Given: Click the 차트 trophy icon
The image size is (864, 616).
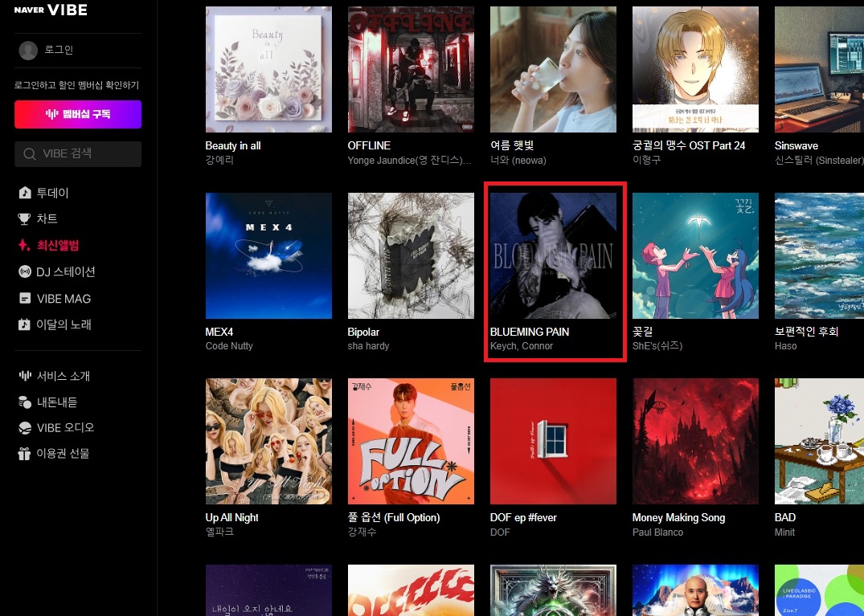Looking at the screenshot, I should 25,218.
